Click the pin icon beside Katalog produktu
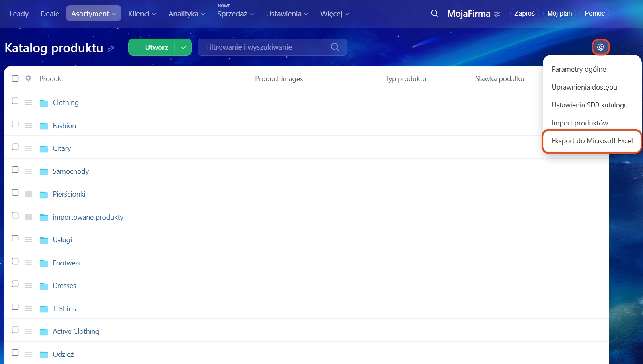643x364 pixels. (x=111, y=49)
